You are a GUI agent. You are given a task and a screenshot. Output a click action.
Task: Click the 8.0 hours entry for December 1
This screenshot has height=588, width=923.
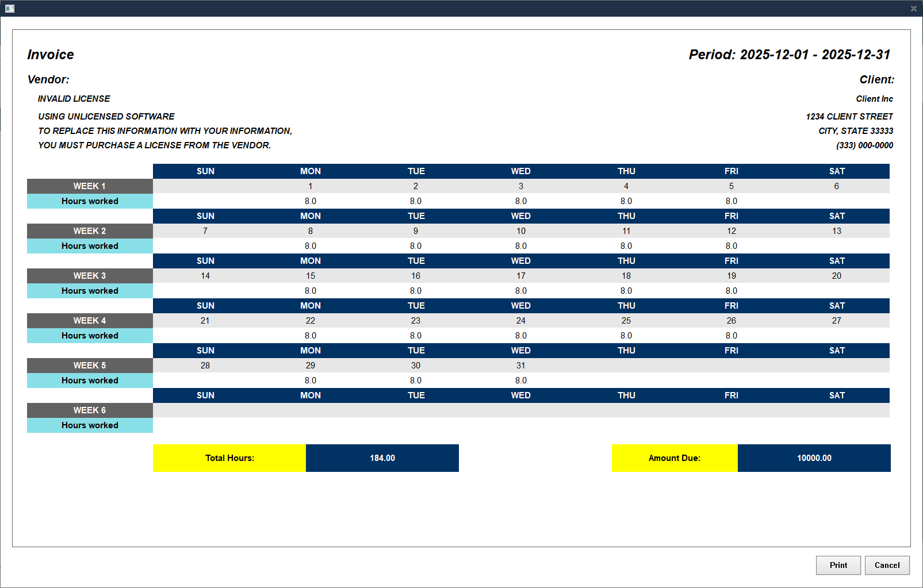[310, 201]
